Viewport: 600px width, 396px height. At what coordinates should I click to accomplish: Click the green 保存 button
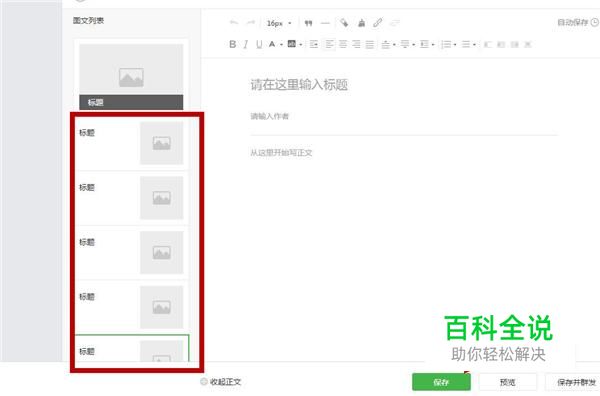pos(441,382)
